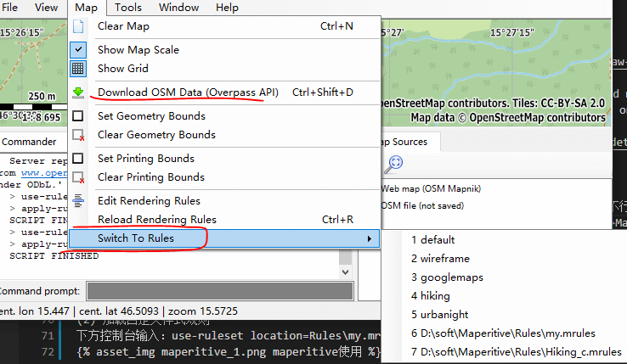Expand the Switch To Rules submenu arrow
627x364 pixels.
click(x=369, y=238)
